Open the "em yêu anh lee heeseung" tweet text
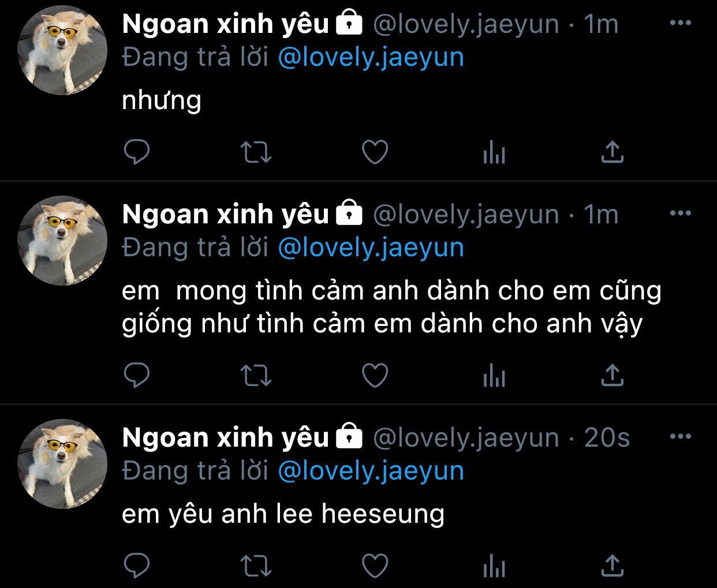717x588 pixels. (x=283, y=514)
